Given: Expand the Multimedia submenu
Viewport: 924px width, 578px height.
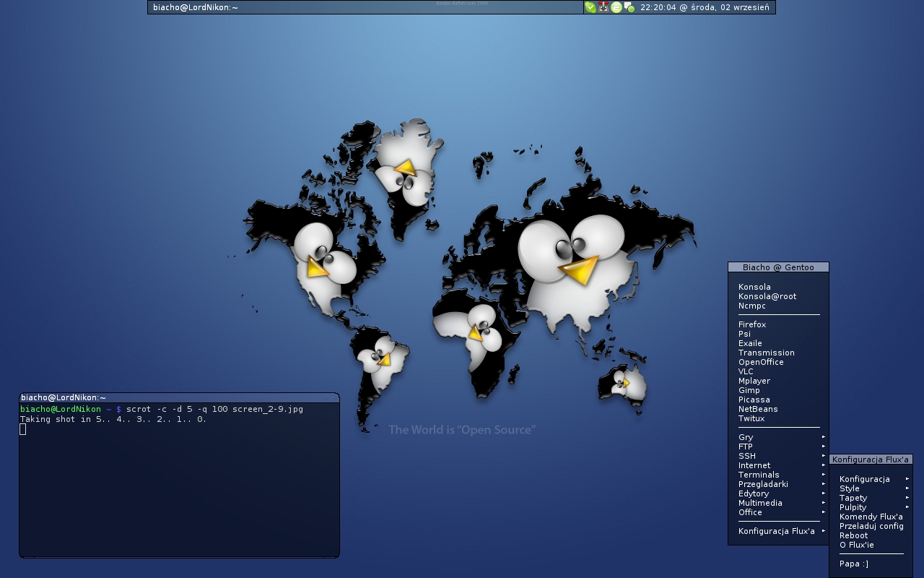Looking at the screenshot, I should tap(778, 503).
